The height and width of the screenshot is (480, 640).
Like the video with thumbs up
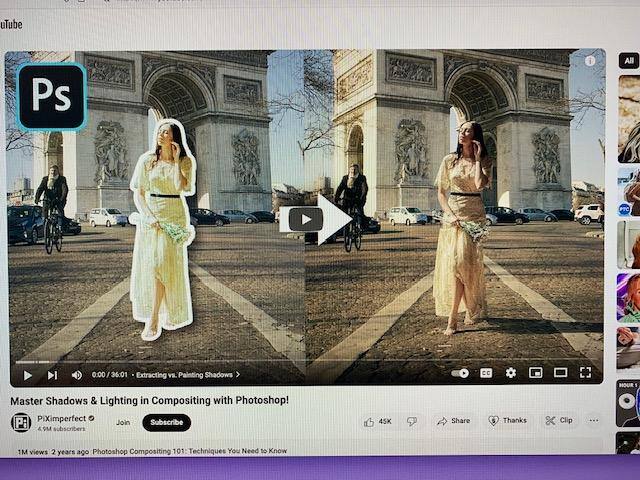point(377,421)
